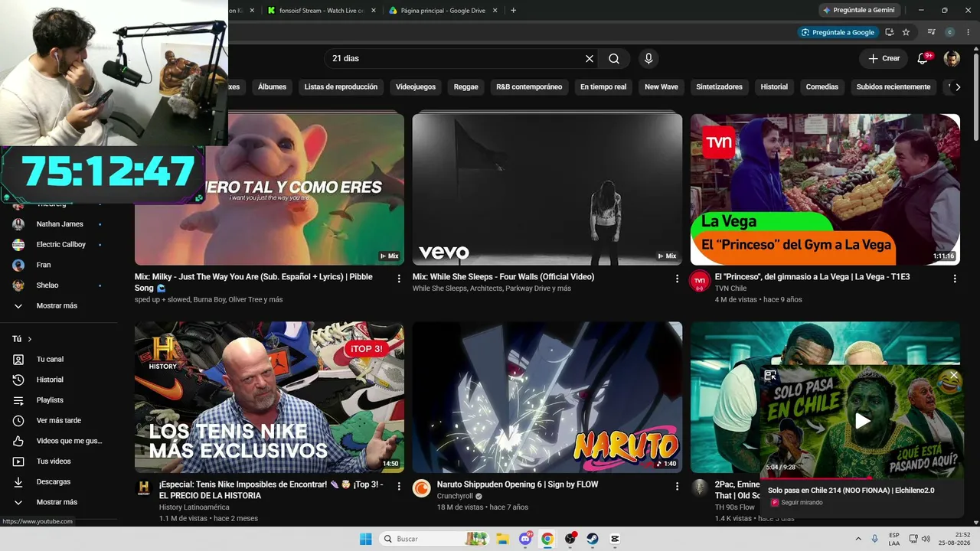Select the Videojuegos filter chip
Viewport: 980px width, 551px height.
[416, 87]
